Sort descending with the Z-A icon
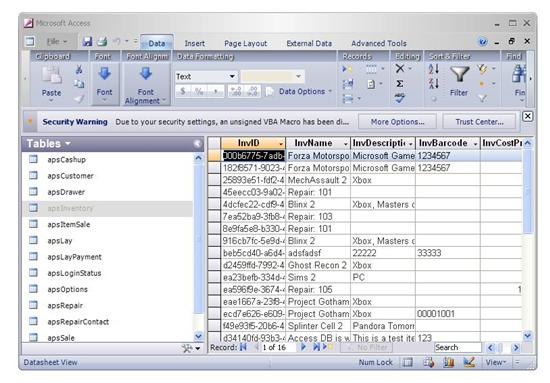 pos(434,83)
